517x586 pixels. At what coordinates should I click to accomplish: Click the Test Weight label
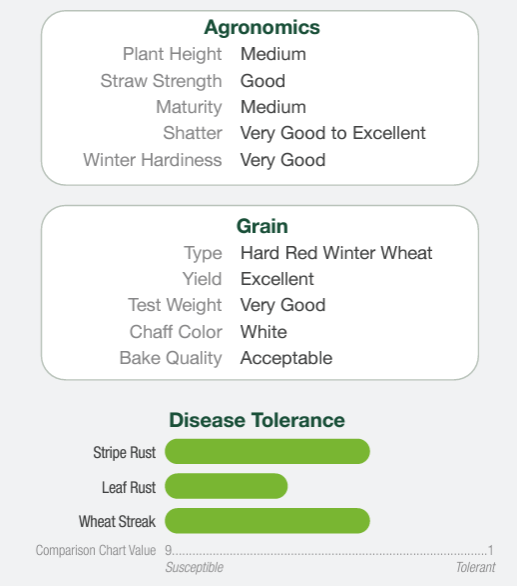[175, 305]
